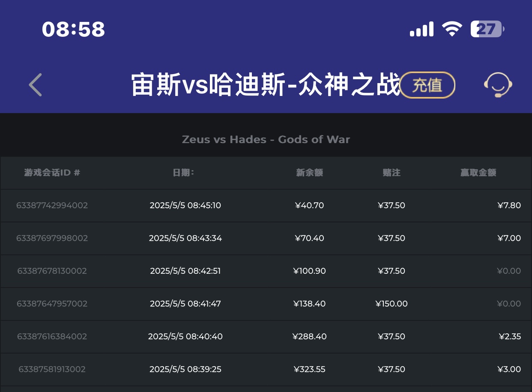Screen dimensions: 532x392
Task: Select date 2025/5/5 08:42:51
Action: pos(185,271)
